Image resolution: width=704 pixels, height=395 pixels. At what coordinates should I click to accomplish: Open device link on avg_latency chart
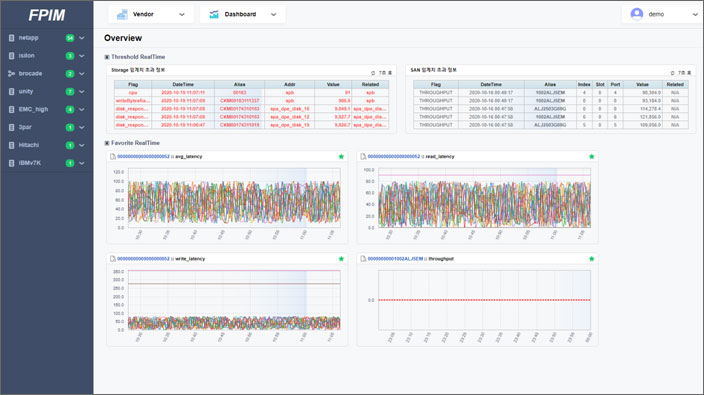tap(143, 157)
